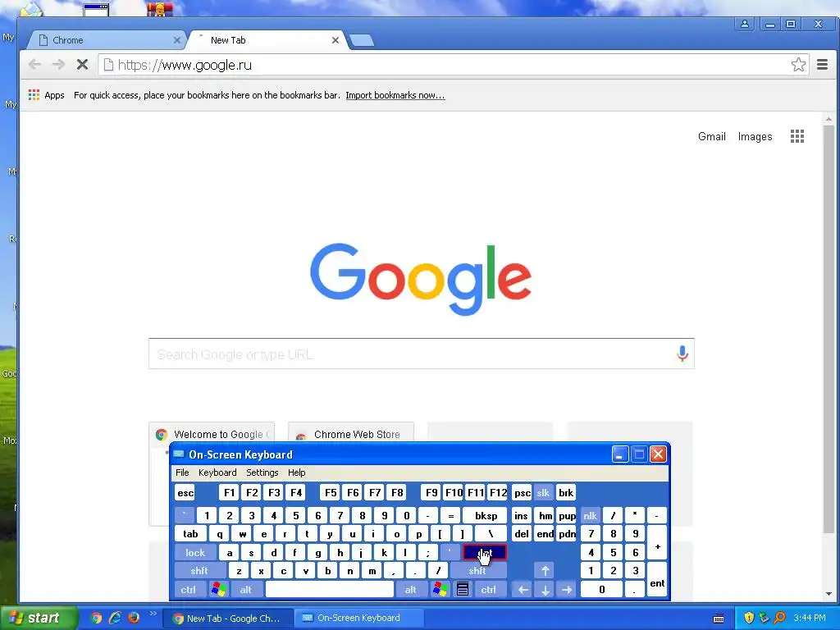Open Google apps grid icon
The image size is (840, 630).
click(x=797, y=136)
